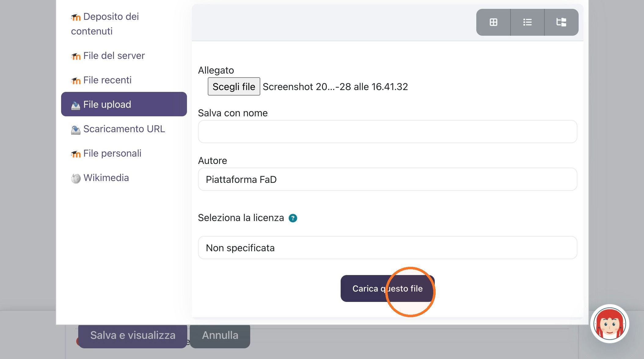The height and width of the screenshot is (359, 644).
Task: Click Salva e visualizza button
Action: tap(133, 335)
